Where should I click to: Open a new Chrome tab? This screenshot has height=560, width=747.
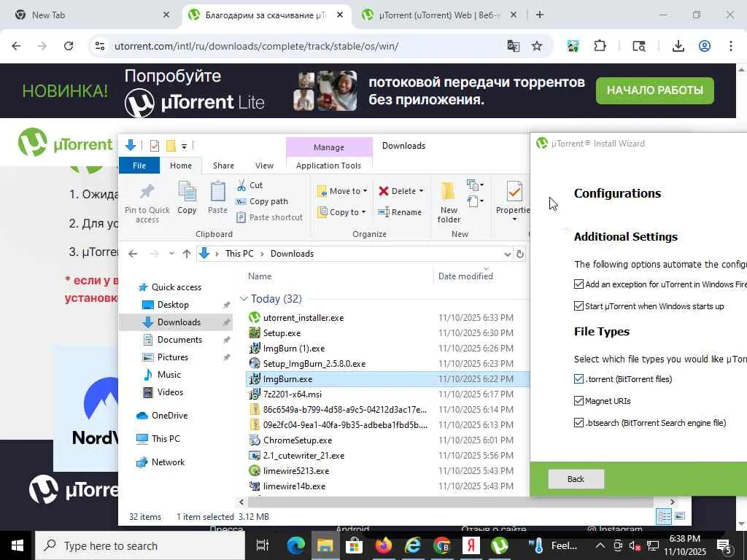pyautogui.click(x=539, y=15)
